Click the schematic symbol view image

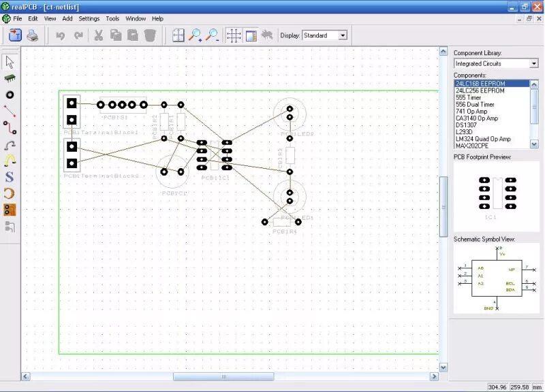497,278
